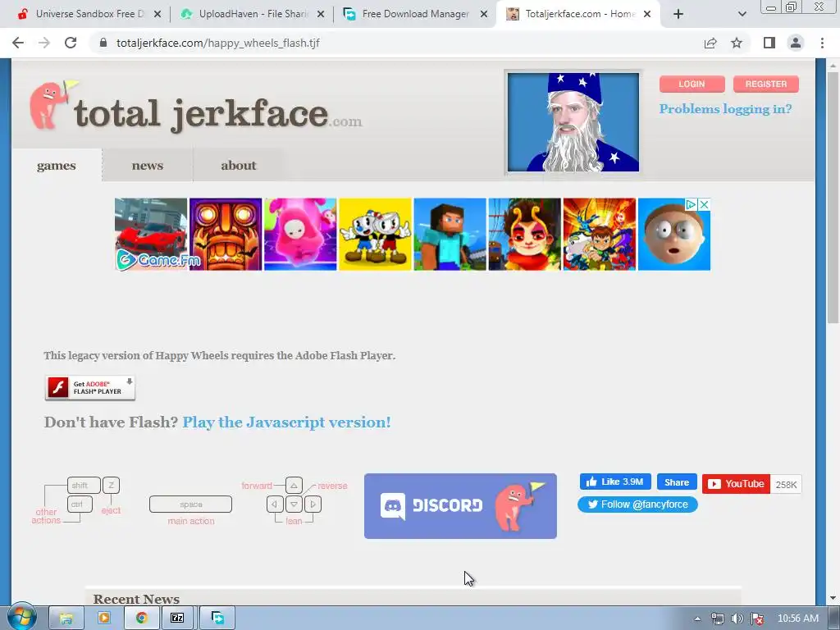Open the Action Center flag icon
This screenshot has width=840, height=630.
[x=756, y=619]
